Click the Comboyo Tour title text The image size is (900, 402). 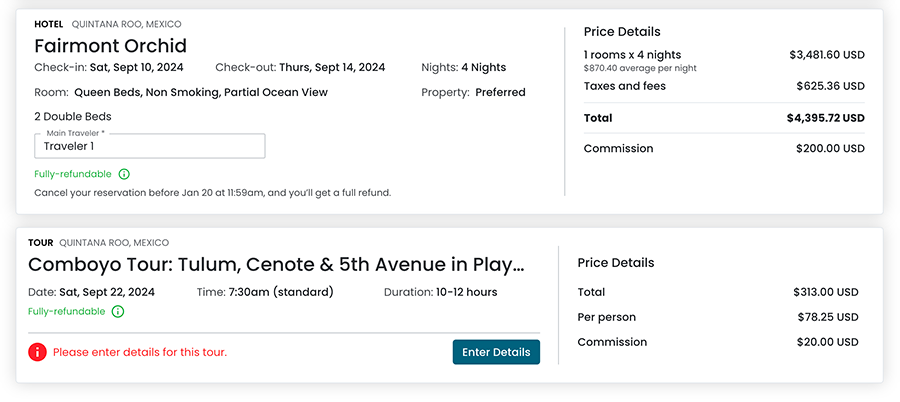(276, 265)
